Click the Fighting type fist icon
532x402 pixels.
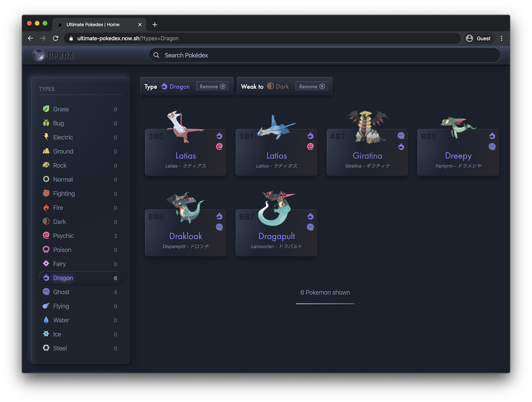[46, 193]
